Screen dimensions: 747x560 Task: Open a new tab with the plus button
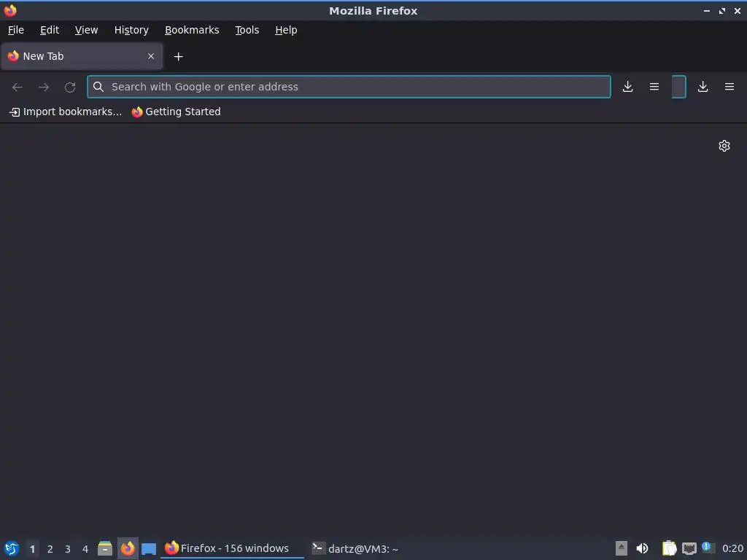point(178,57)
